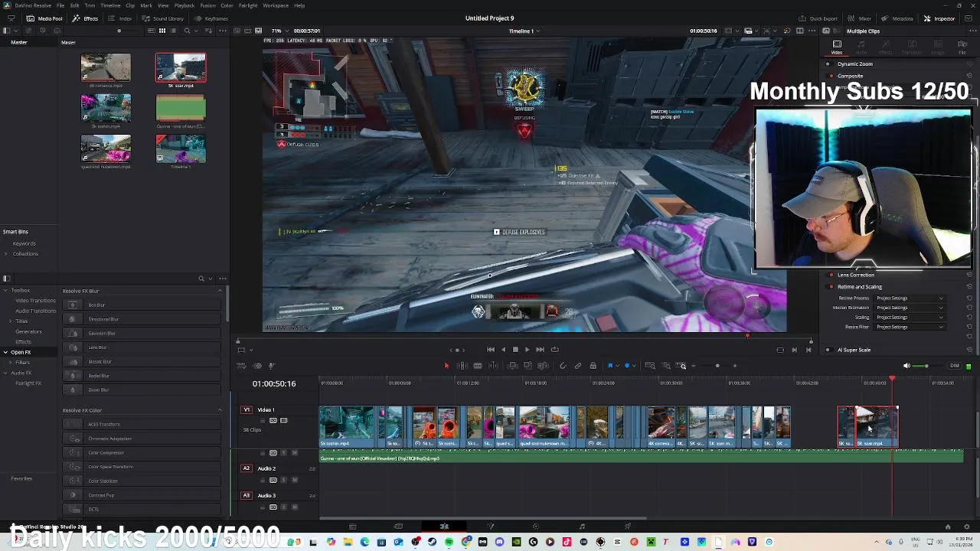This screenshot has height=551, width=980.
Task: Open the Media Pool panel
Action: [45, 18]
